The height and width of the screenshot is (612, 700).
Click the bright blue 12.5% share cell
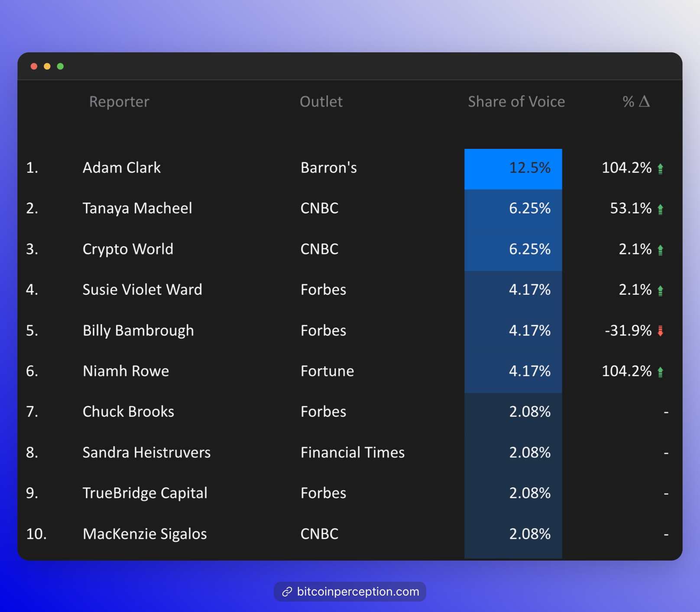513,169
